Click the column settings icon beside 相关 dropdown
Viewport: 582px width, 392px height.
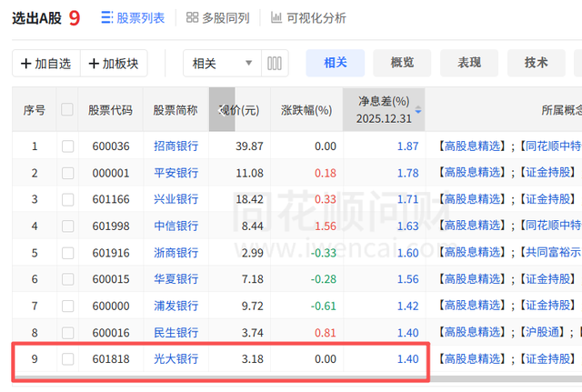pos(275,63)
